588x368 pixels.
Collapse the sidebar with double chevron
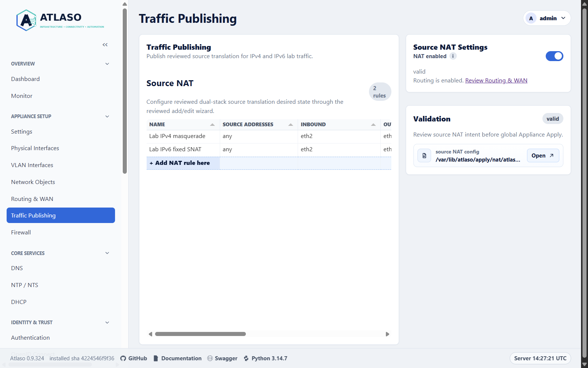click(105, 45)
